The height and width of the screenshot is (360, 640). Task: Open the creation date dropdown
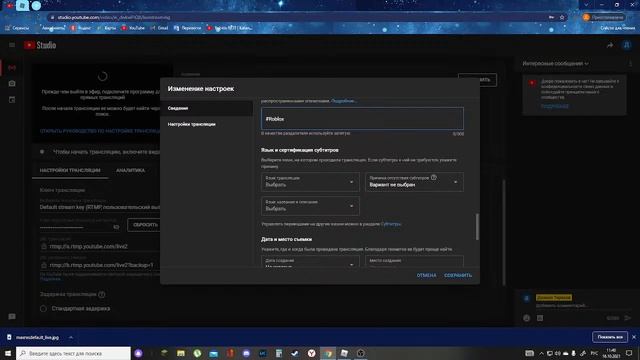click(x=310, y=261)
